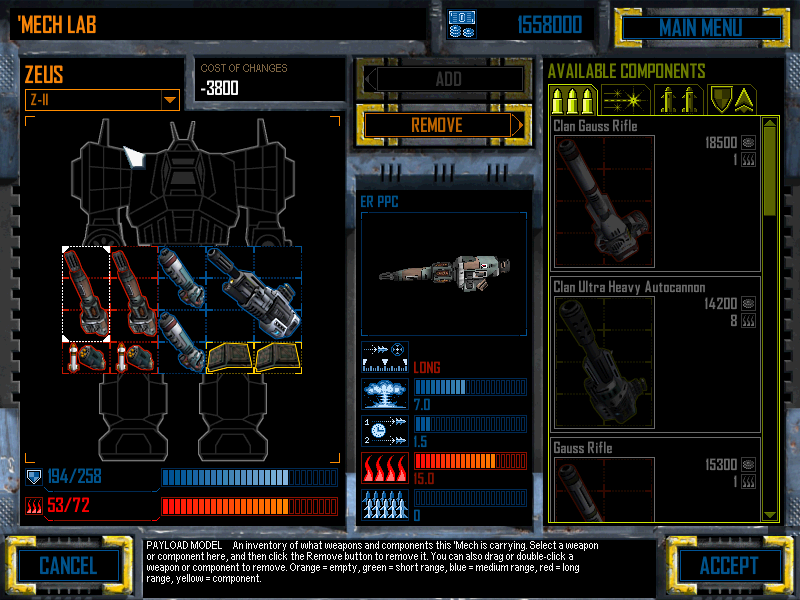
Task: Click the scroll down arrow in components list
Action: click(x=770, y=515)
